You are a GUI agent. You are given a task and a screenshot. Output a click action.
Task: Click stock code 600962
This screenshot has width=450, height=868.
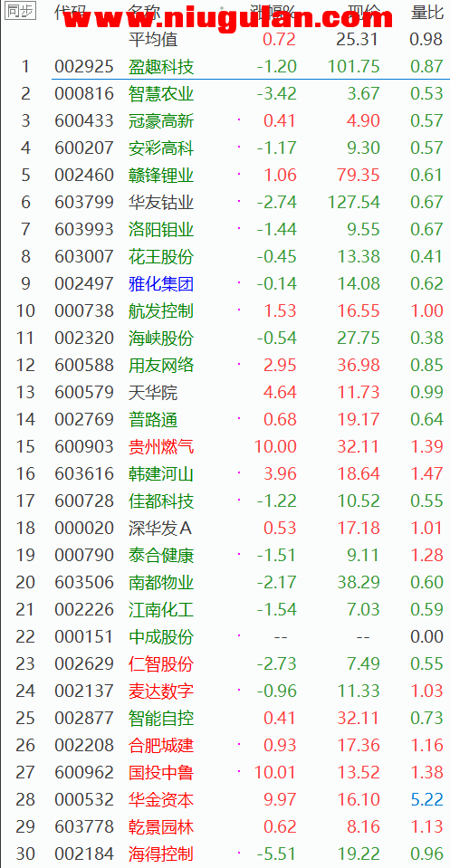click(x=84, y=772)
